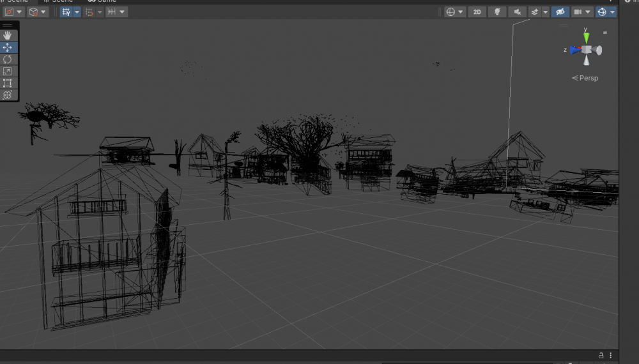Toggle hidden objects visibility eye icon
The image size is (639, 364).
[x=560, y=11]
